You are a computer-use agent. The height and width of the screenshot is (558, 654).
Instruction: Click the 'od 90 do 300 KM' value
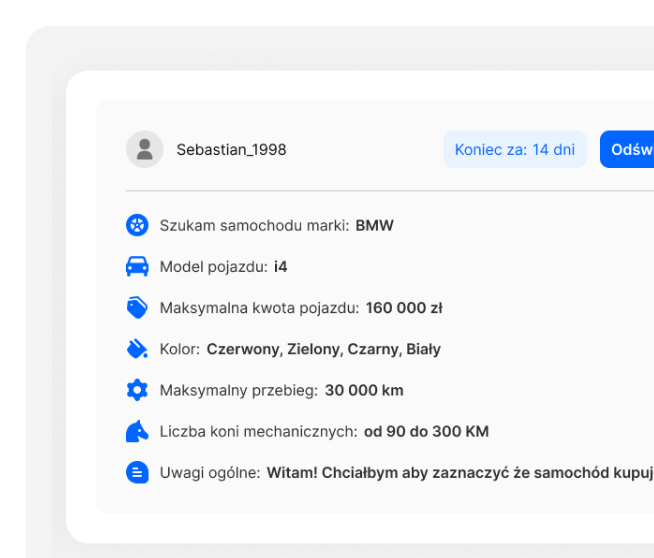tap(426, 431)
